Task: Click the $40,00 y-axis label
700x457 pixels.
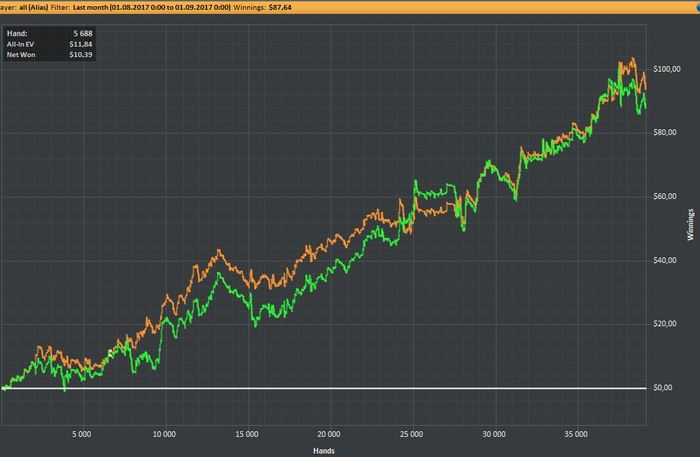Action: pyautogui.click(x=665, y=260)
